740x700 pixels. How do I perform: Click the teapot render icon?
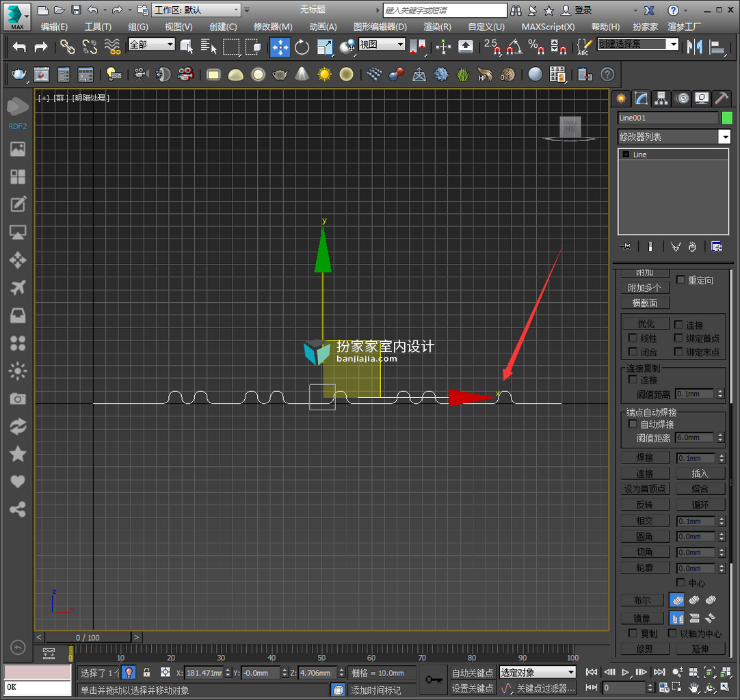(x=18, y=74)
